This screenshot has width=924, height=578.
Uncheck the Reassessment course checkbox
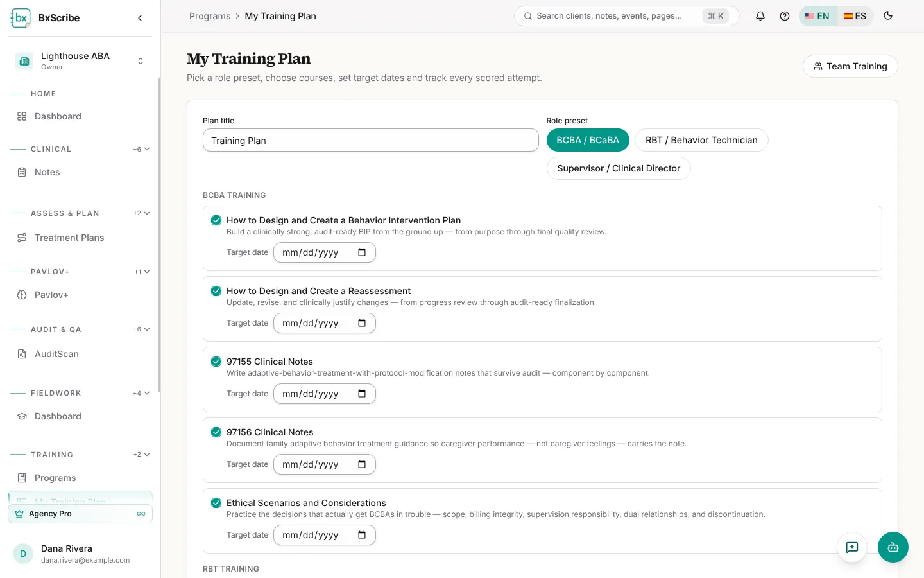click(216, 291)
